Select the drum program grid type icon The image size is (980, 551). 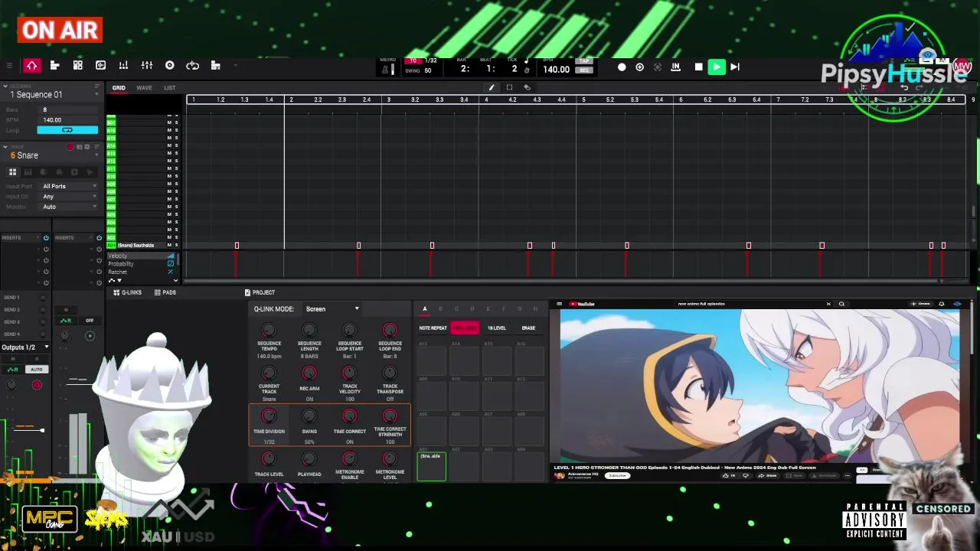(x=13, y=172)
